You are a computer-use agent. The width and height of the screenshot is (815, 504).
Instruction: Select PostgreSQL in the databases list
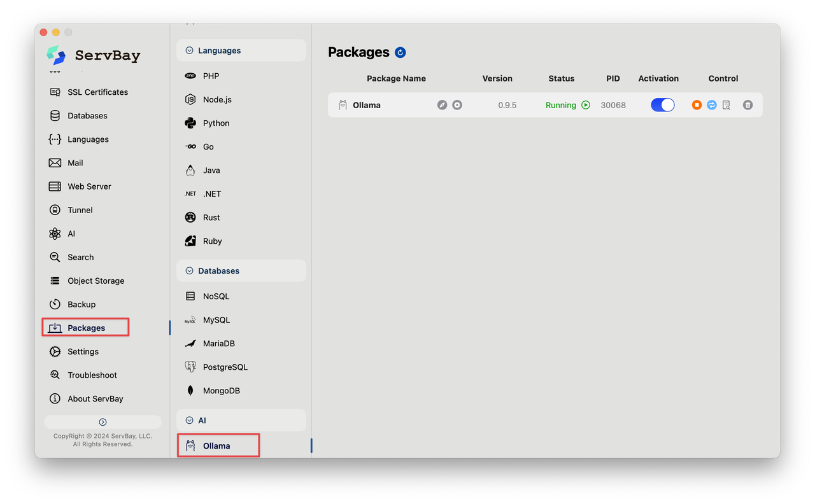(x=225, y=367)
